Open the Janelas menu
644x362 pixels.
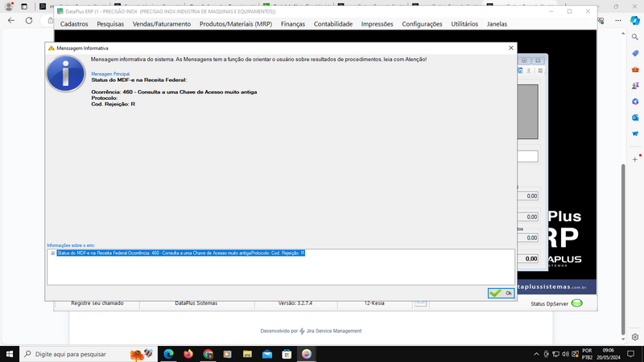coord(497,24)
